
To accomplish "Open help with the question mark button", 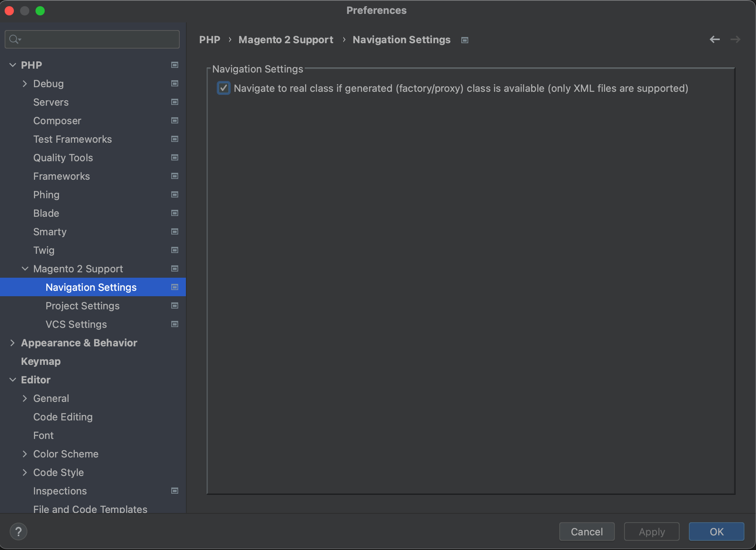I will pos(19,531).
